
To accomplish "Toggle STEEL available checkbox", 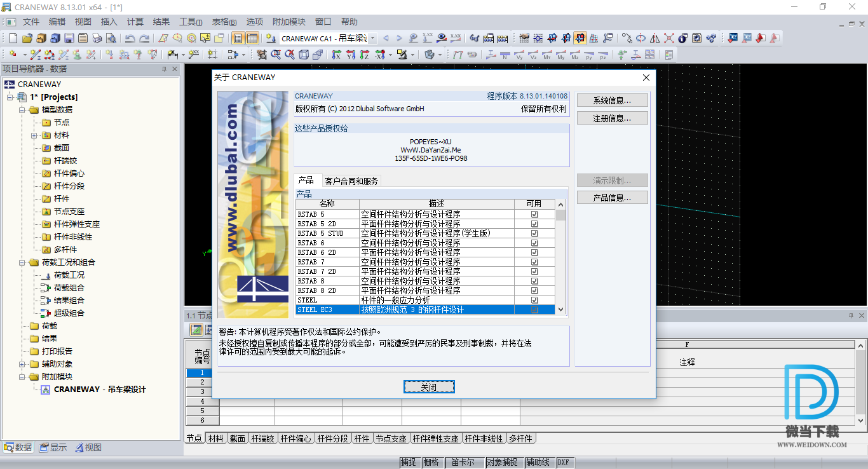I will (534, 300).
